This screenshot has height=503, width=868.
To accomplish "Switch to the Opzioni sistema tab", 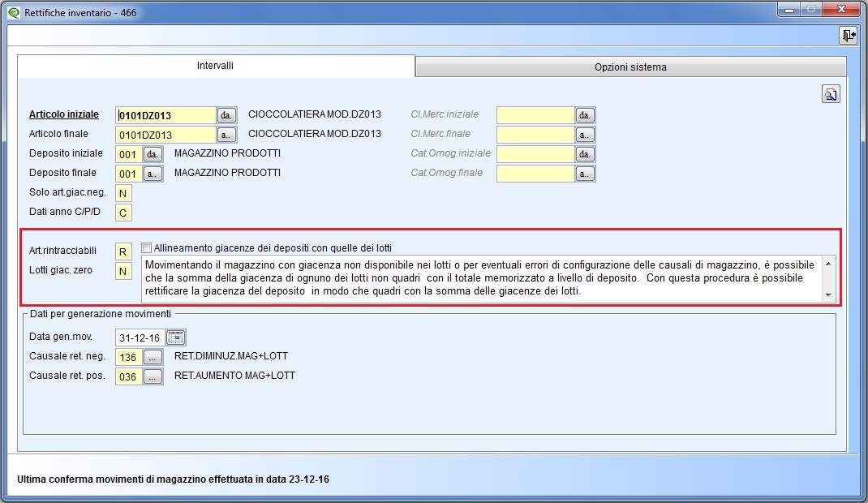I will [x=630, y=67].
